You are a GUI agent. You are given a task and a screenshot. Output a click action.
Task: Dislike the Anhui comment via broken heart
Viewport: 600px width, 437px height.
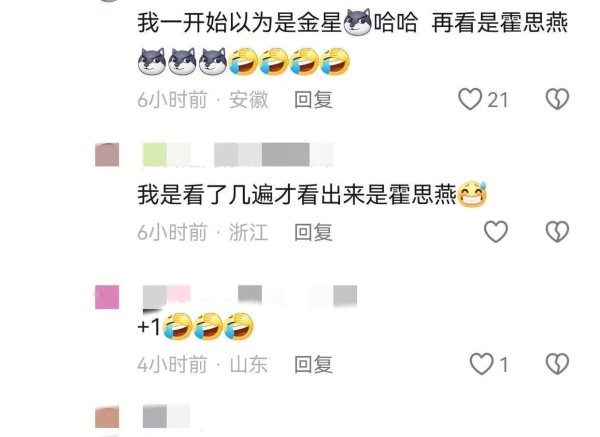pyautogui.click(x=557, y=99)
